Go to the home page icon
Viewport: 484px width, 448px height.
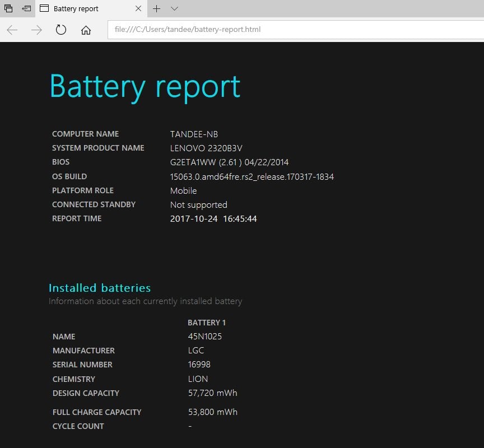pos(86,30)
